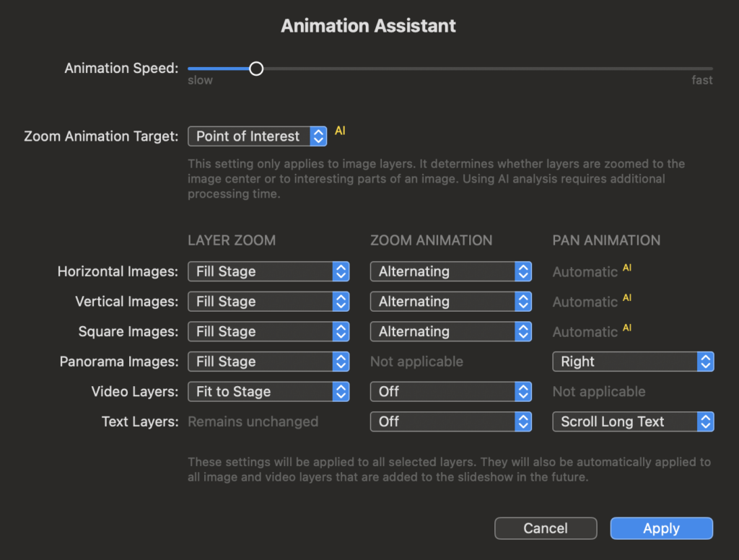The image size is (739, 560).
Task: Click "Automatic" in the Square Images row
Action: [585, 333]
